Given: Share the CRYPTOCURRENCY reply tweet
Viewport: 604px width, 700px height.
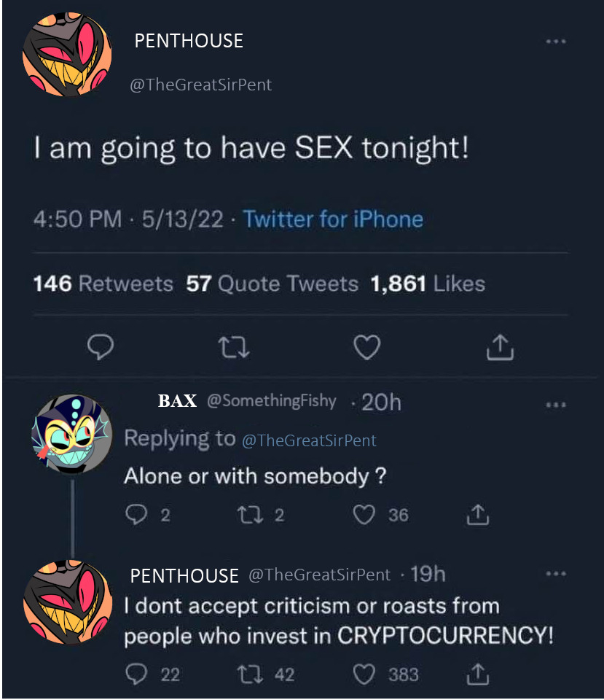Looking at the screenshot, I should [x=477, y=674].
